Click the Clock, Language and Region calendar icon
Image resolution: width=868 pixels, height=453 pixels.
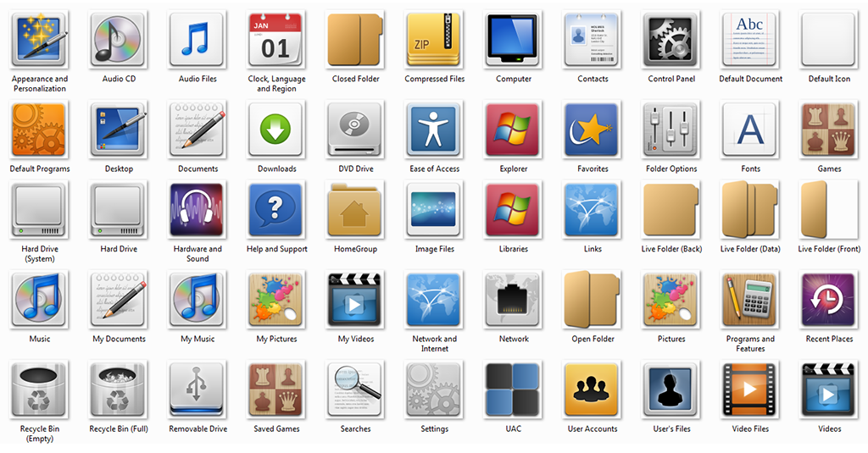click(276, 40)
